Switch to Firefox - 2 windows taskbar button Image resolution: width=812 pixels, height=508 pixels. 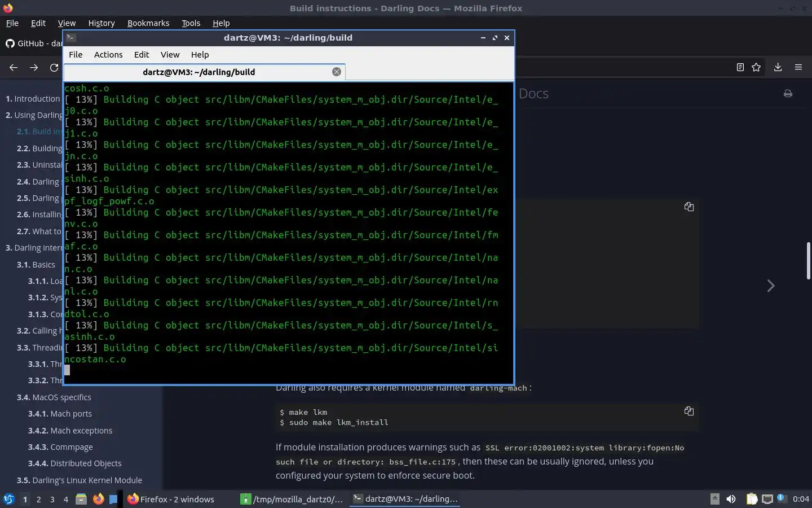pyautogui.click(x=171, y=499)
